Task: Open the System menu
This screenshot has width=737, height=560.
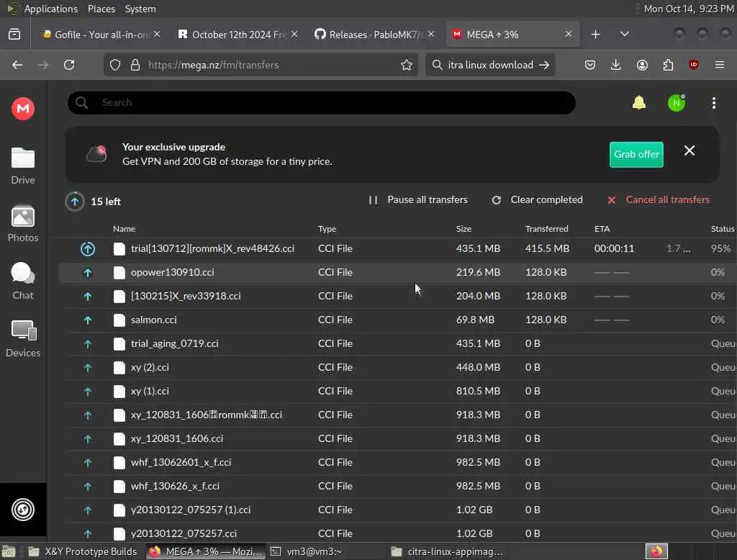Action: tap(140, 9)
